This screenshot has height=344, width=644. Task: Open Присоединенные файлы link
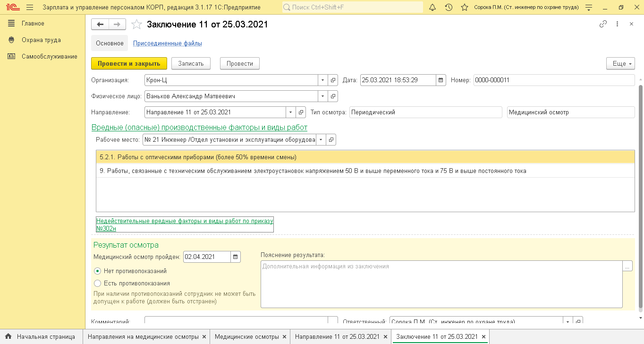pyautogui.click(x=168, y=43)
